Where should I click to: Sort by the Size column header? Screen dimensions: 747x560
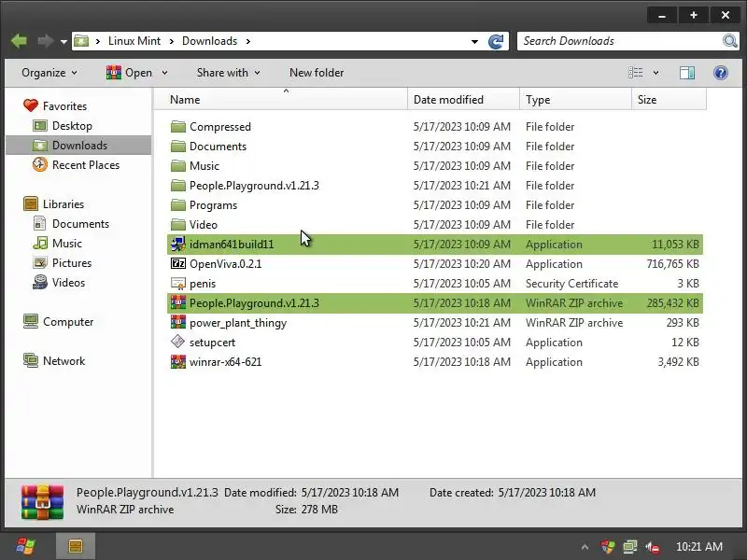669,100
